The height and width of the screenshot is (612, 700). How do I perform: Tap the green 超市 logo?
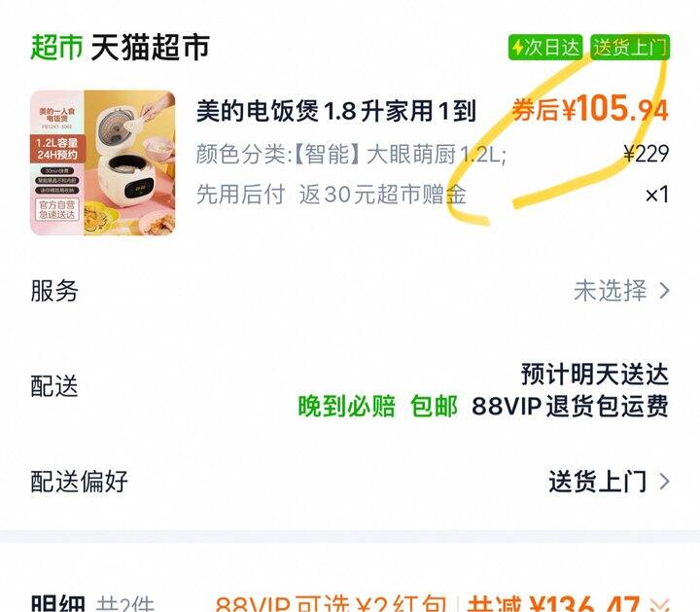[56, 47]
